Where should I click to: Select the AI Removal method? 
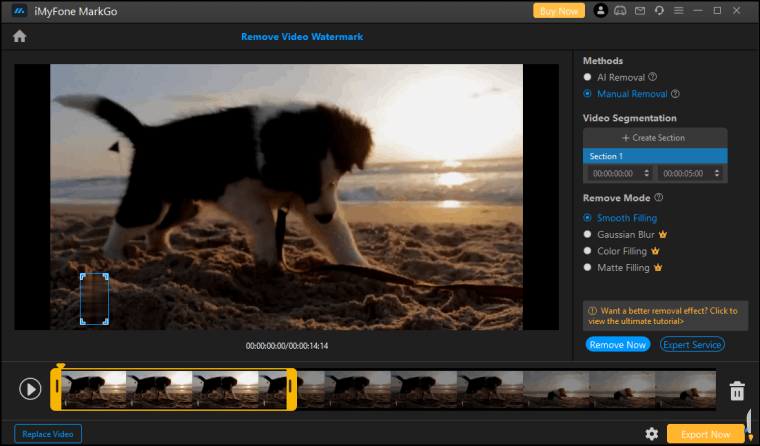click(588, 77)
